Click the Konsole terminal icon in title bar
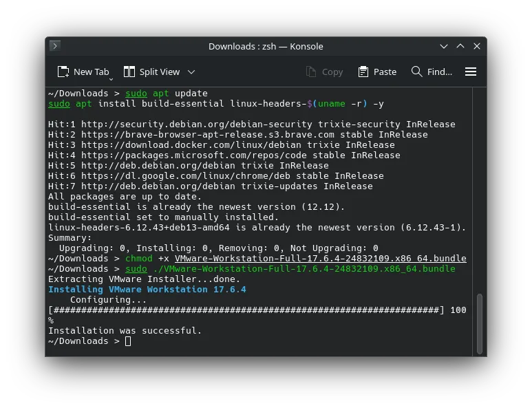This screenshot has height=410, width=532. click(55, 46)
